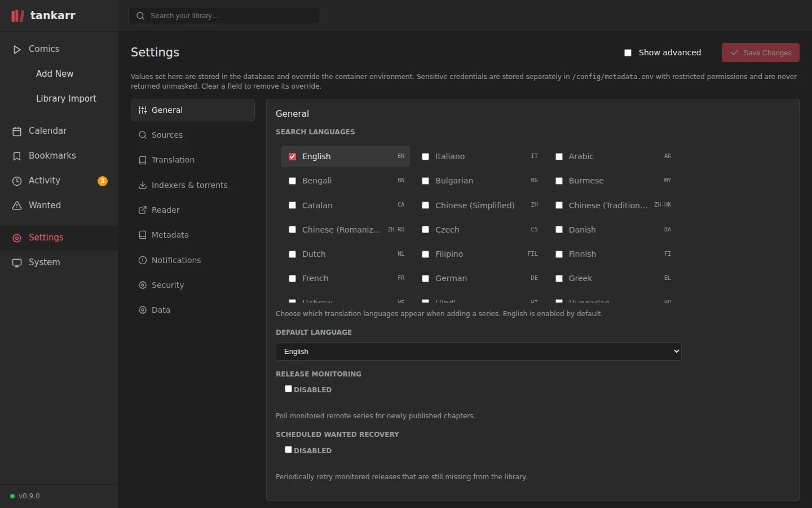Click the Settings gear icon in sidebar

17,238
